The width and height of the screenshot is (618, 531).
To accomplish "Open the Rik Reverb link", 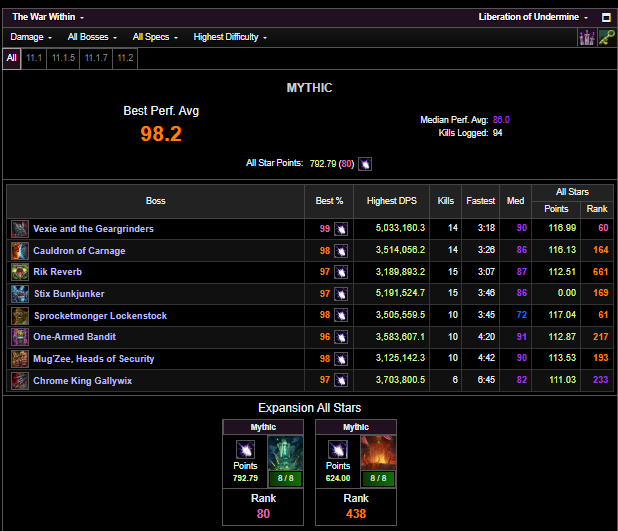I will [58, 272].
